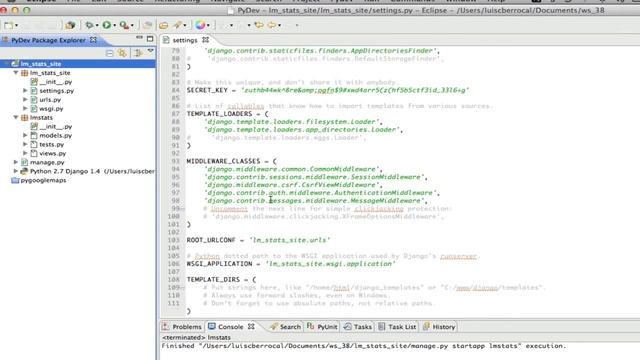
Task: Open the Problems tab
Action: point(182,327)
